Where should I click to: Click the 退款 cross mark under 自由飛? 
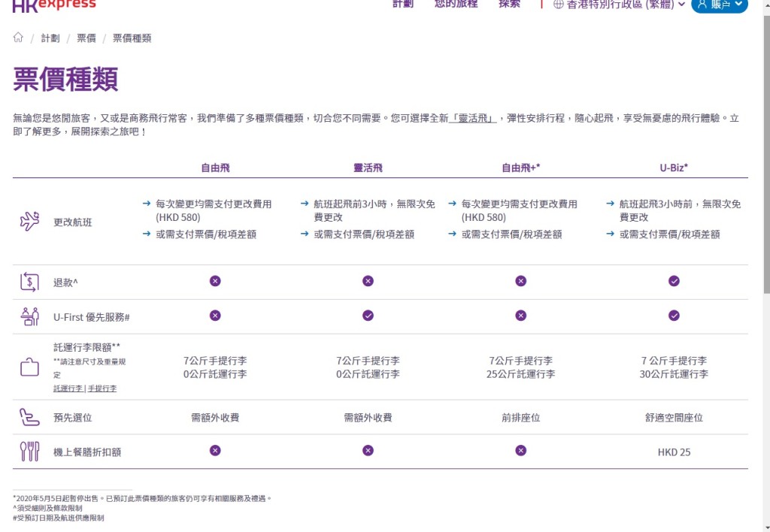coord(215,281)
